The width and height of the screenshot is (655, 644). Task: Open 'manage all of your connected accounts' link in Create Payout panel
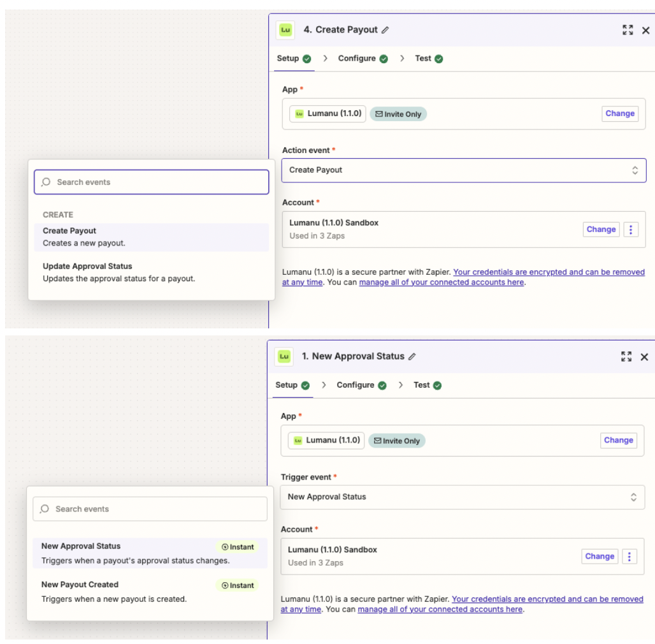441,282
